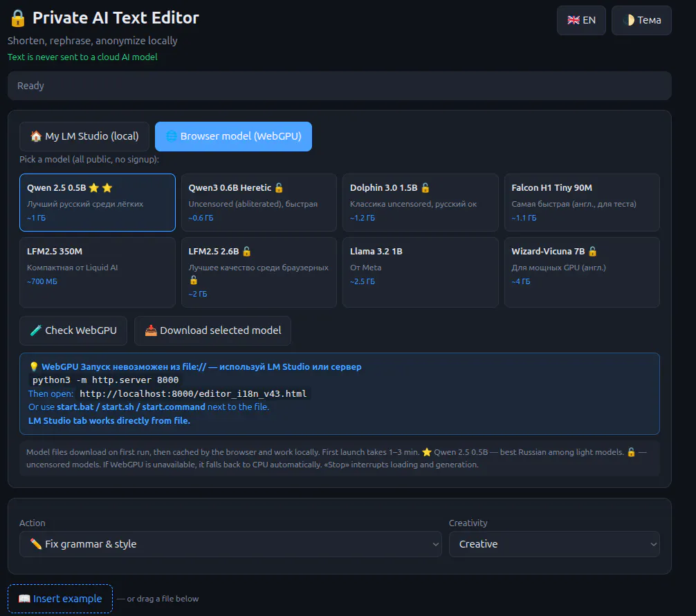
Task: Click the Лучший русский среди лёгких description
Action: pyautogui.click(x=85, y=204)
